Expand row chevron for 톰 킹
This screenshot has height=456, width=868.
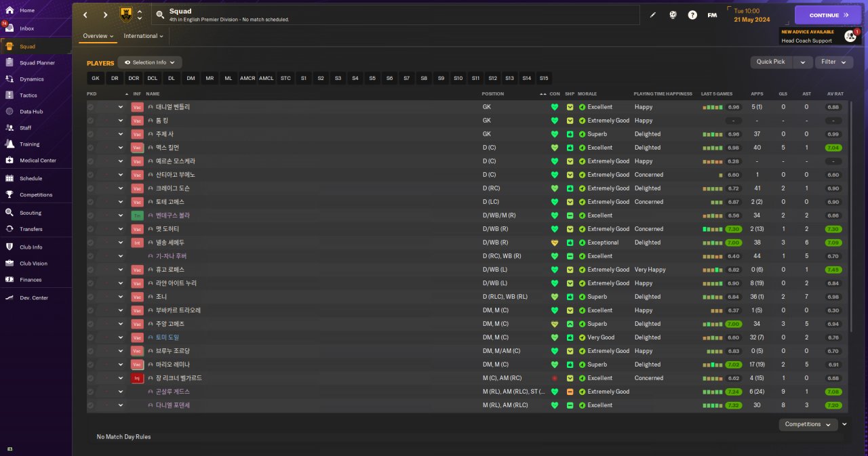tap(121, 121)
